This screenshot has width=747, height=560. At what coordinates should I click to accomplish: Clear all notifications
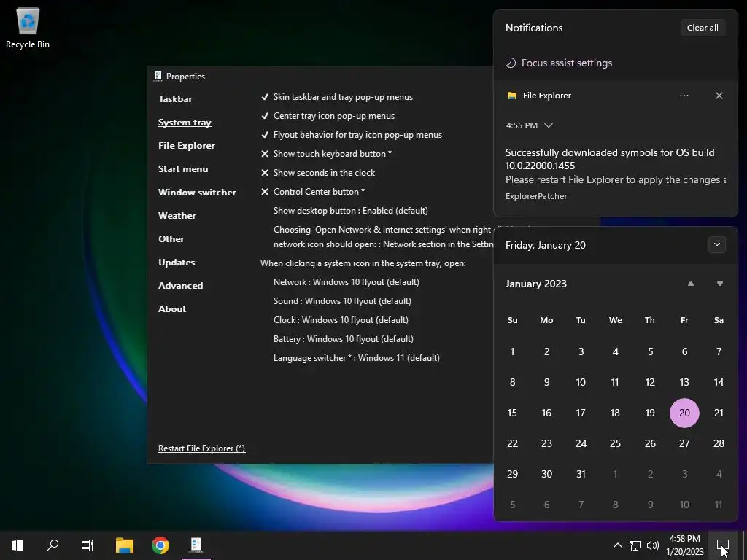(703, 28)
